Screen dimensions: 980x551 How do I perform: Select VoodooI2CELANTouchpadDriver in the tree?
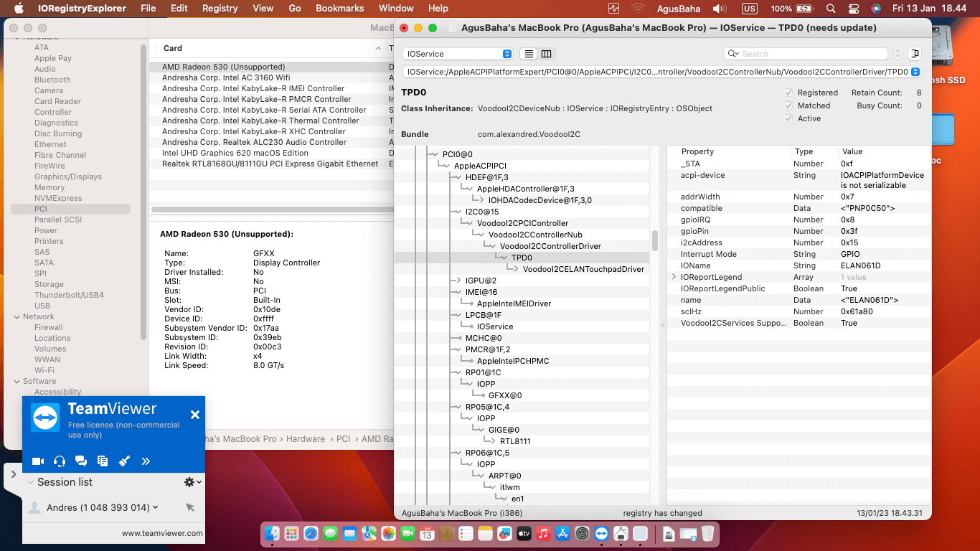(x=583, y=269)
